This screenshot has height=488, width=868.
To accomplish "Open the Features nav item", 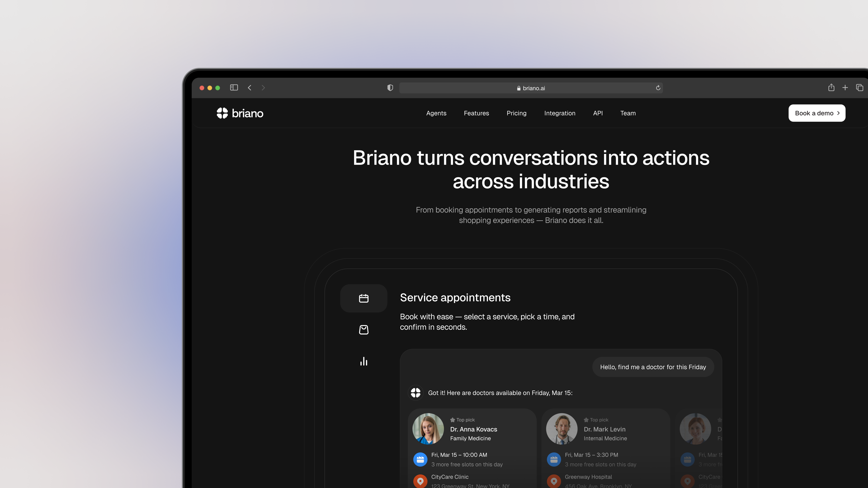I will click(476, 113).
